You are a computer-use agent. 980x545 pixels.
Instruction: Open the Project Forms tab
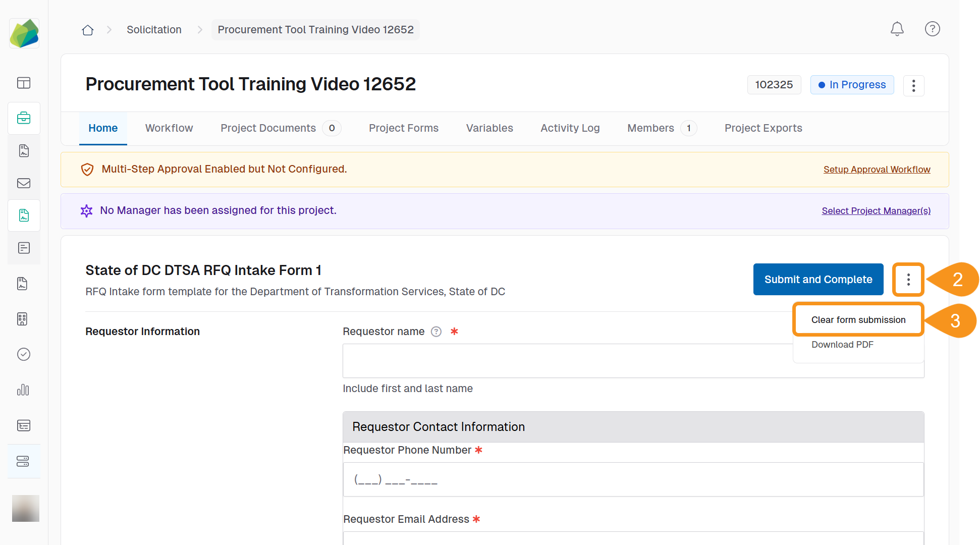point(403,128)
